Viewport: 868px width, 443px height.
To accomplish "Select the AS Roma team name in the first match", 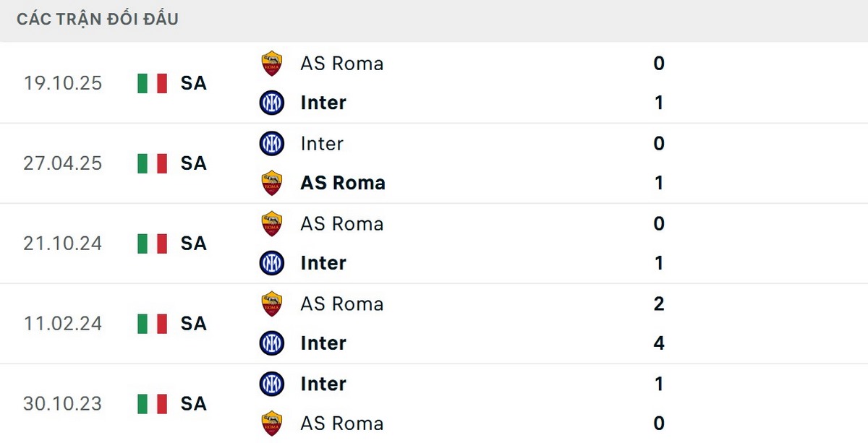I will point(341,64).
